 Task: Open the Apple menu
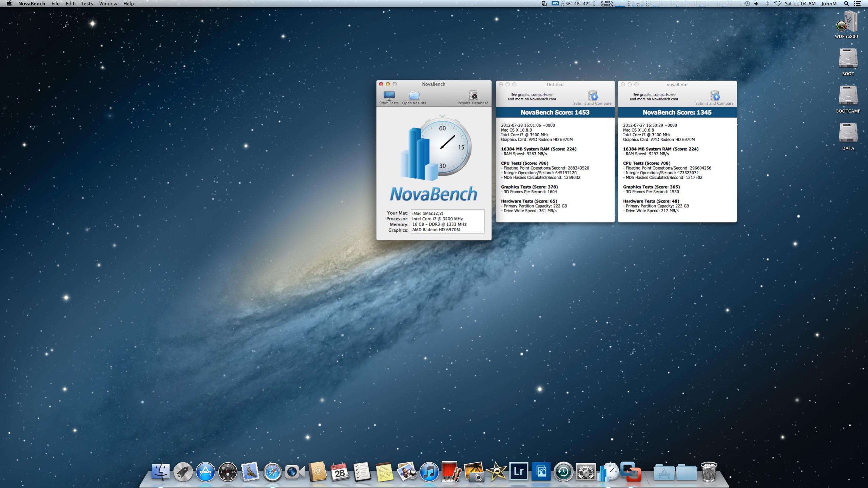[x=9, y=3]
